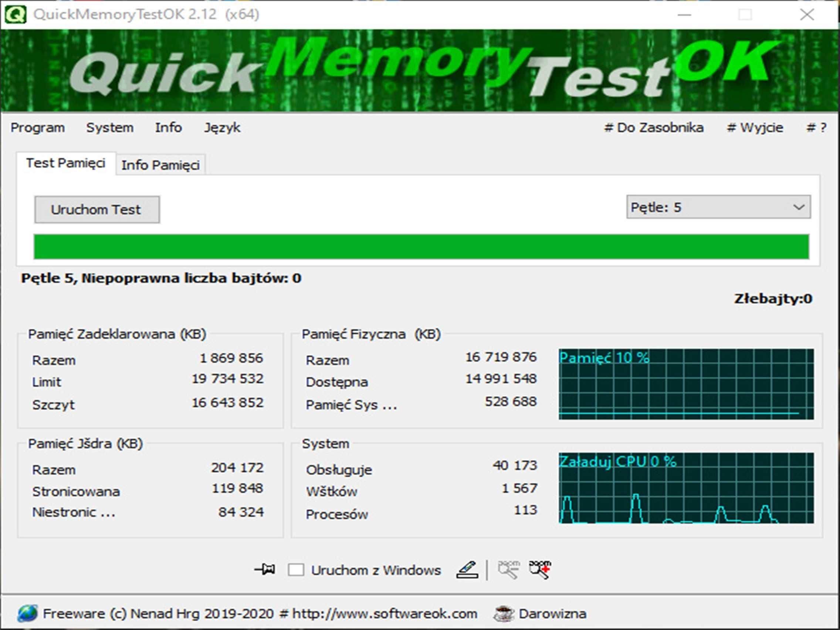Image resolution: width=840 pixels, height=630 pixels.
Task: Click the Uruchom Test button
Action: tap(97, 210)
